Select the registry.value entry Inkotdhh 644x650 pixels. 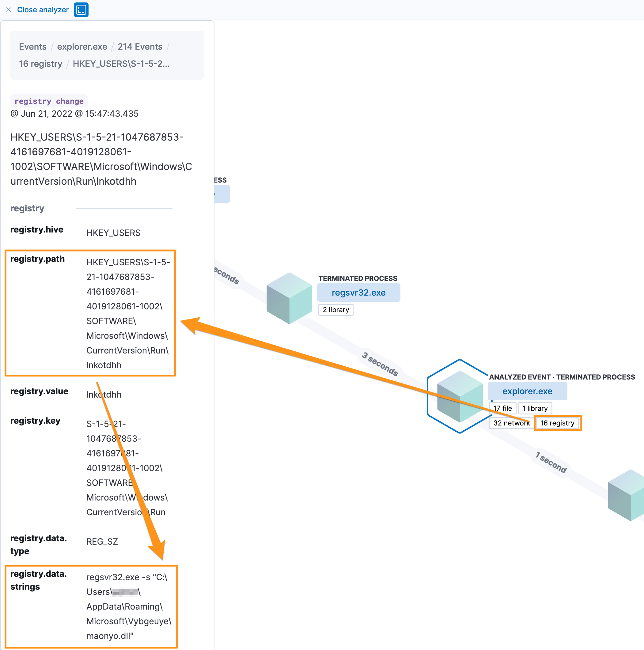pos(104,394)
